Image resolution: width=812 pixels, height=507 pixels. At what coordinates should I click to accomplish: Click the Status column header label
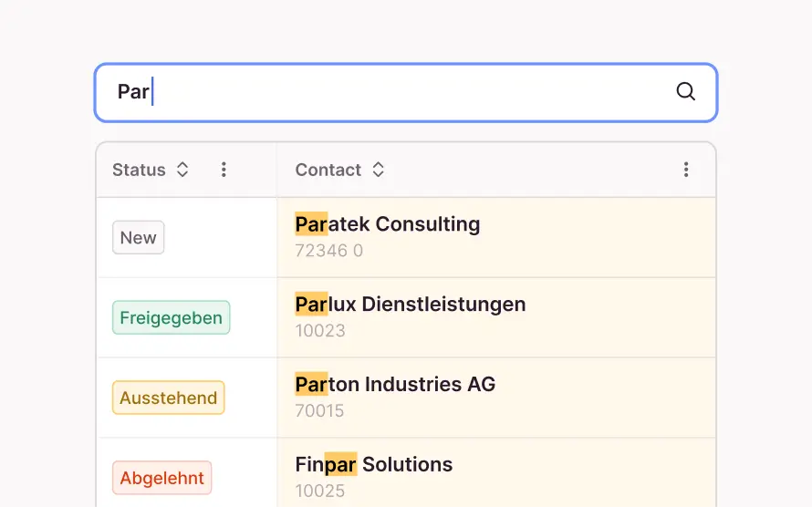tap(139, 170)
